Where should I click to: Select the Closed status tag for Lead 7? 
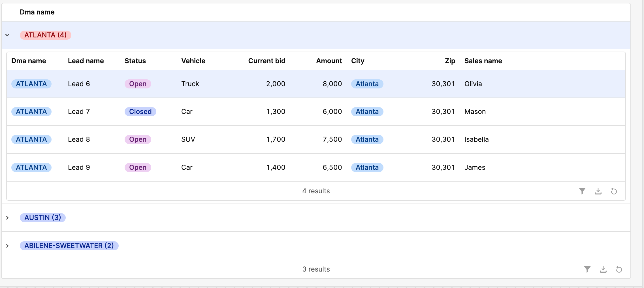click(x=140, y=112)
